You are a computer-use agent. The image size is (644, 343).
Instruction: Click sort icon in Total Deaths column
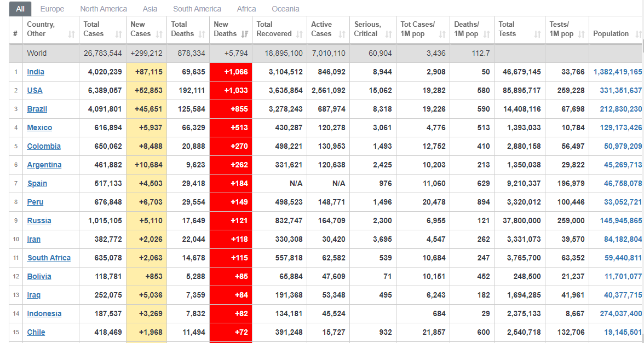click(x=202, y=34)
